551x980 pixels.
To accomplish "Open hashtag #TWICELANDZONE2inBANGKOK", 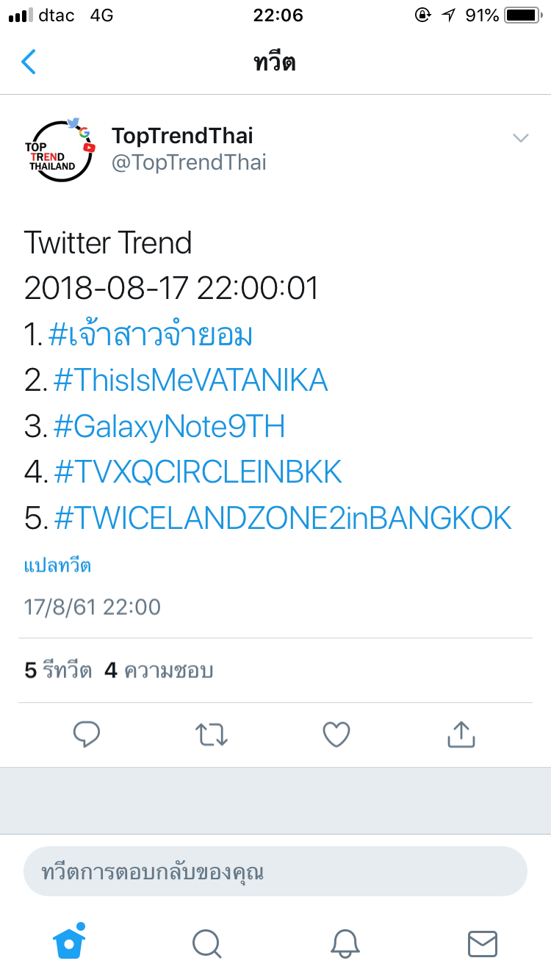I will click(x=282, y=519).
